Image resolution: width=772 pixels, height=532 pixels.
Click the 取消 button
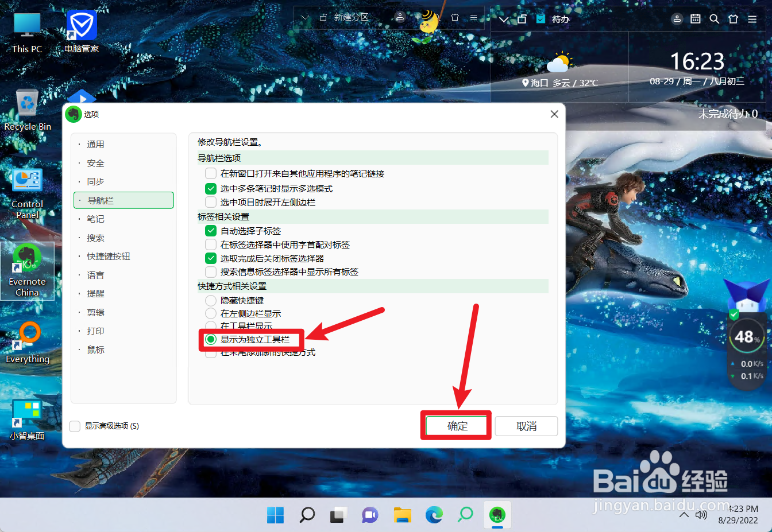pos(526,426)
